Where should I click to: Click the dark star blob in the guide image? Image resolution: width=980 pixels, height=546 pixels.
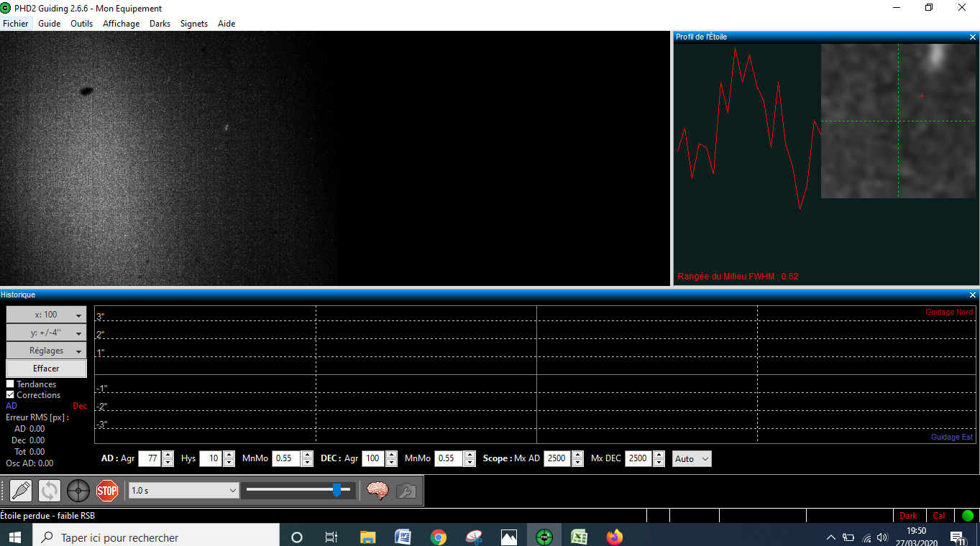point(86,91)
